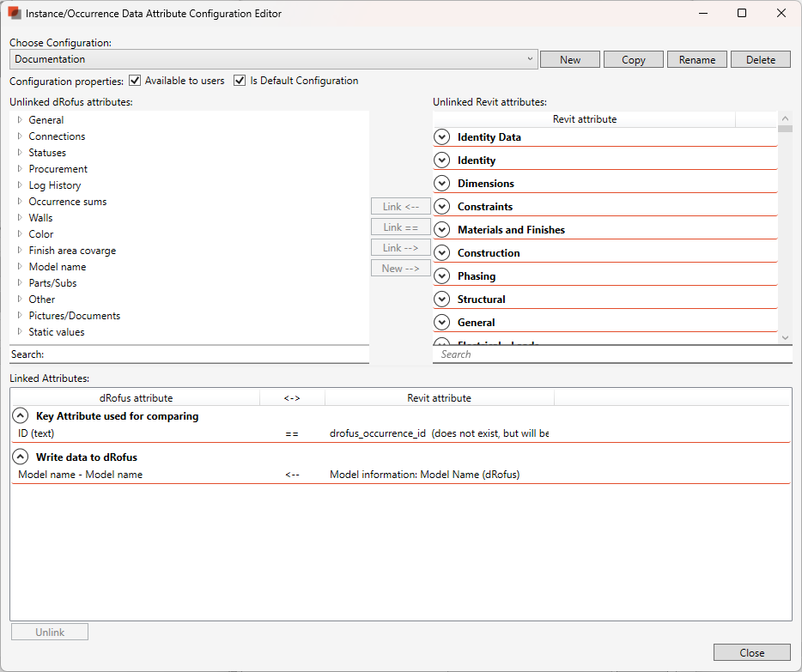This screenshot has height=672, width=802.
Task: Uncheck the Available to users checkbox
Action: pyautogui.click(x=135, y=81)
